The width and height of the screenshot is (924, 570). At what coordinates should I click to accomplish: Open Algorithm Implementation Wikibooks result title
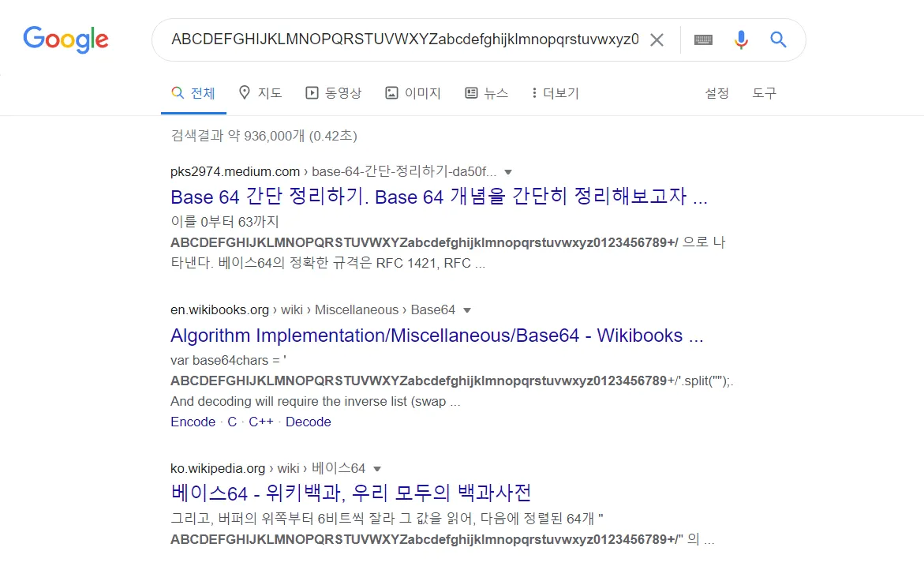coord(436,336)
